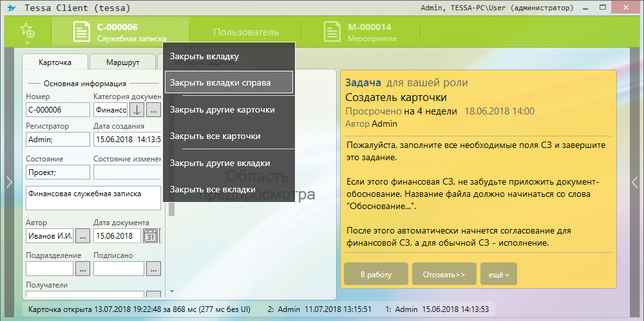Click status entry 1: Admin 15.06.2018 14:13:53
This screenshot has height=321, width=644.
tap(438, 309)
